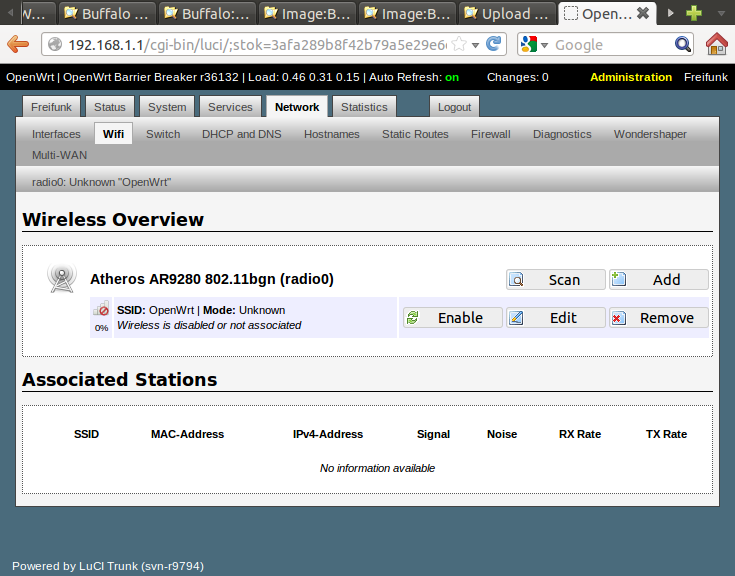The width and height of the screenshot is (735, 576).
Task: Open a new tab with the plus icon
Action: click(693, 13)
